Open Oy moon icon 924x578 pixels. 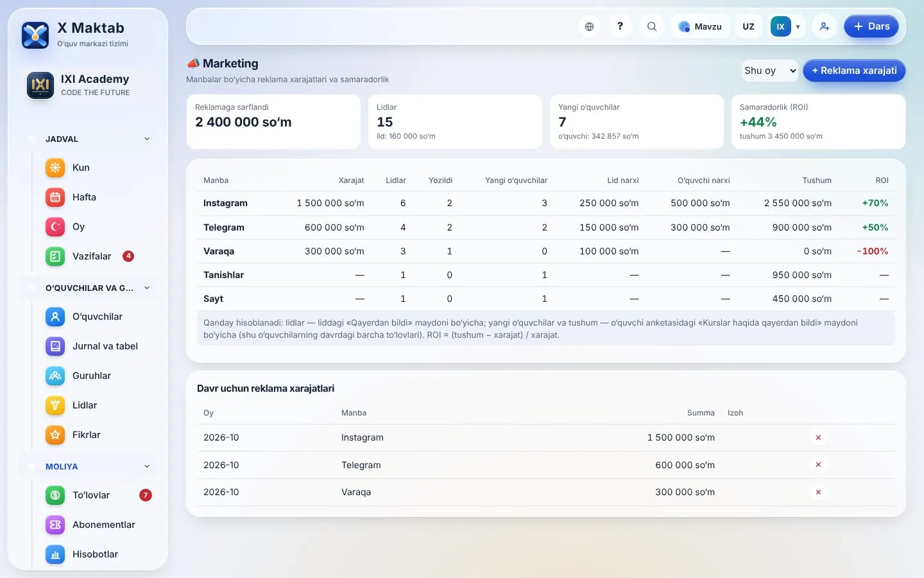tap(55, 227)
